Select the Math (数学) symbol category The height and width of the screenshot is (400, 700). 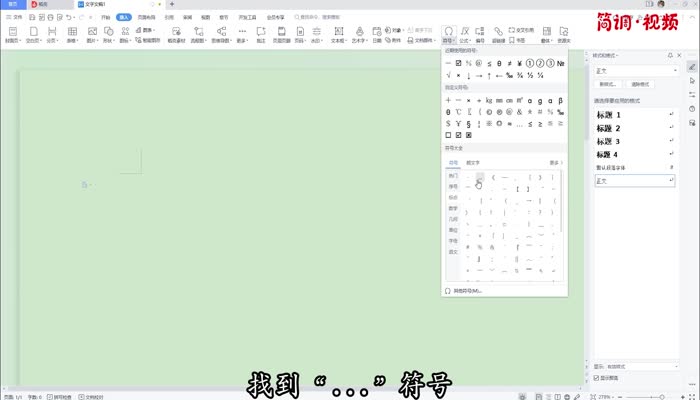click(453, 208)
